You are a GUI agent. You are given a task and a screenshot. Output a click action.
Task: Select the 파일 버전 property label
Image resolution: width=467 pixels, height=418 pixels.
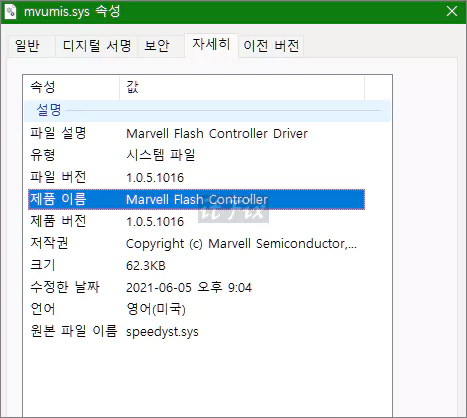click(x=58, y=177)
